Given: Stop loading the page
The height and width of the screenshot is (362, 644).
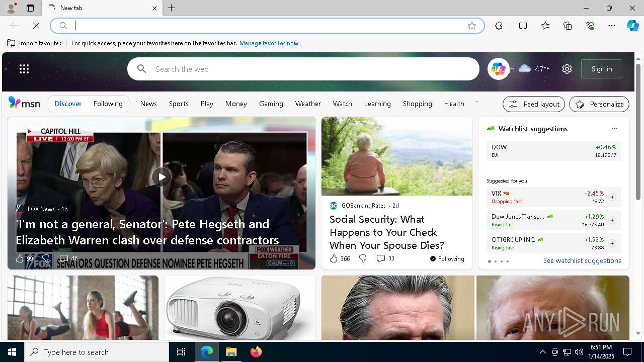Looking at the screenshot, I should (36, 26).
